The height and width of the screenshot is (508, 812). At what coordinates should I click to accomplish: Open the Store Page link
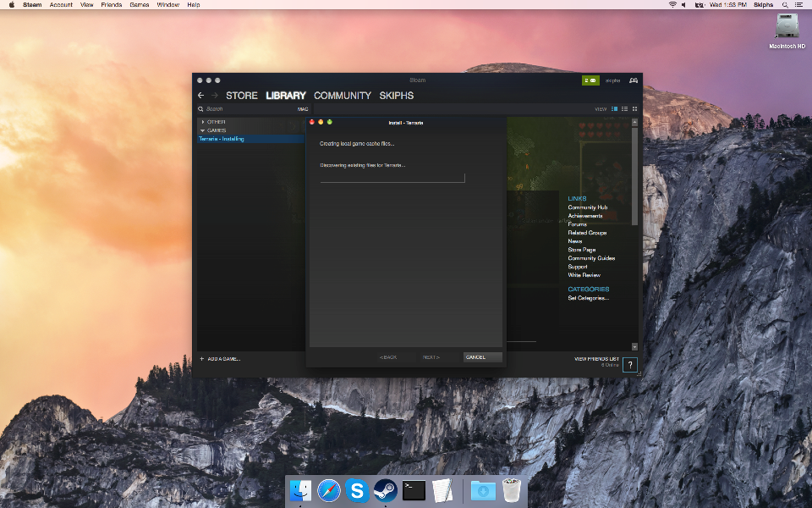pyautogui.click(x=582, y=249)
